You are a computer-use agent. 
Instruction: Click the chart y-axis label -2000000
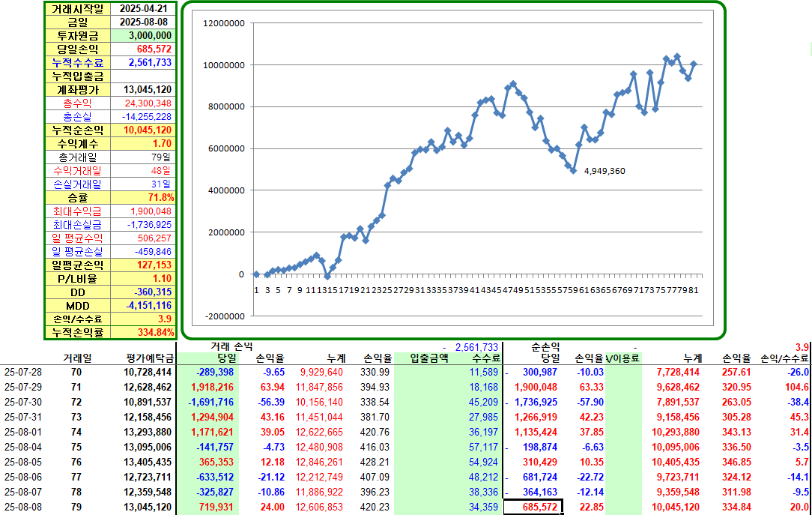coord(224,316)
